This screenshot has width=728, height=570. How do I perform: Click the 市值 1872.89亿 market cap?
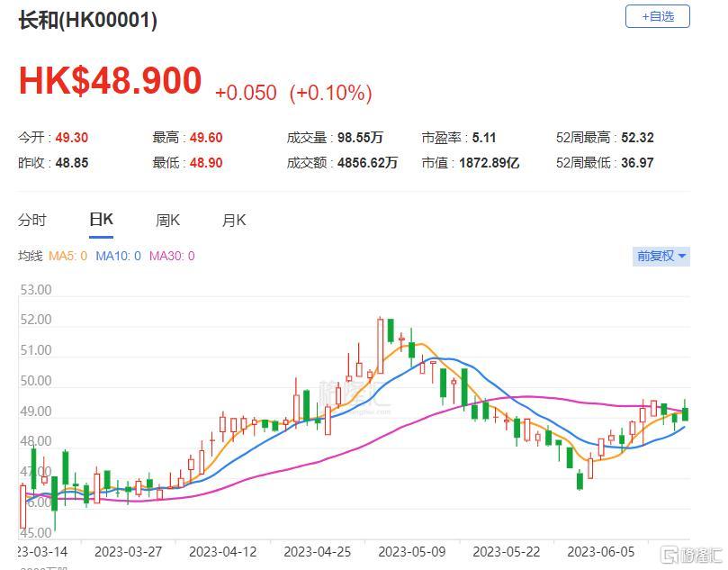[471, 163]
